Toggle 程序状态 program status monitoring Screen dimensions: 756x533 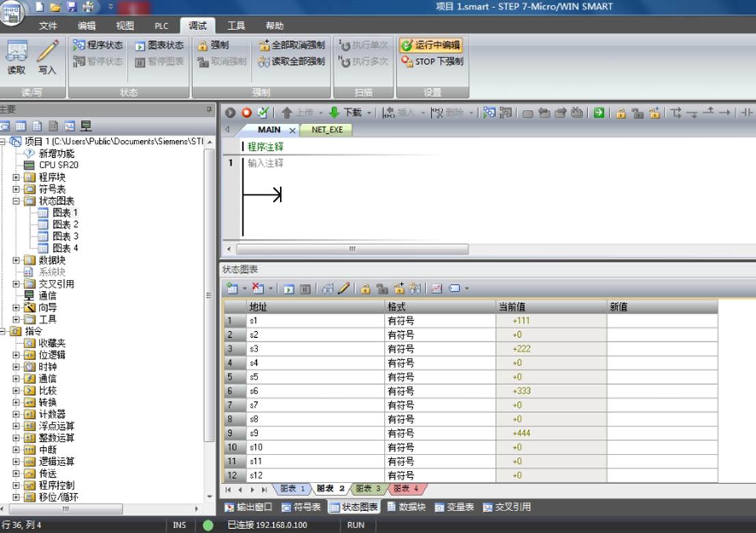(98, 45)
